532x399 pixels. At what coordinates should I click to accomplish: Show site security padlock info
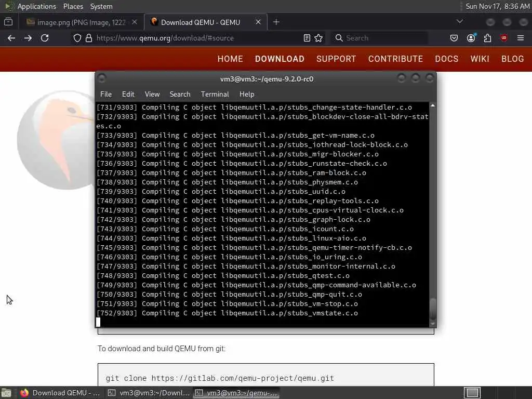tap(89, 38)
